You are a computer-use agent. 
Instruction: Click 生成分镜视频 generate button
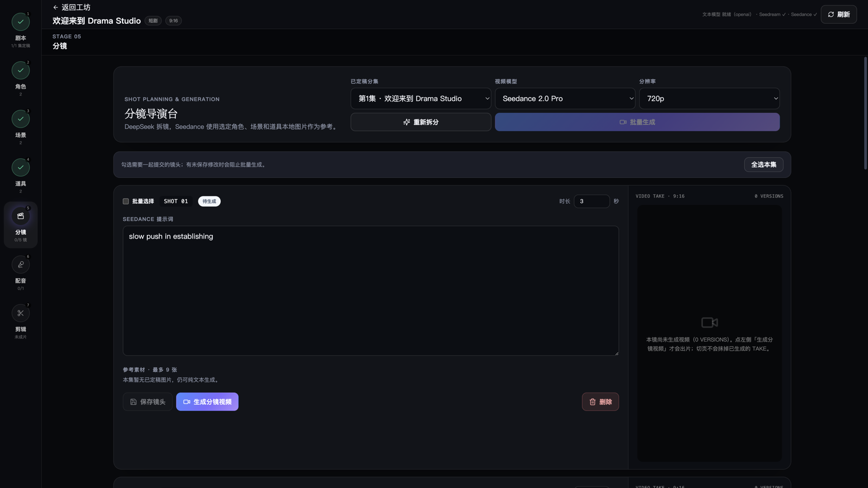tap(207, 402)
